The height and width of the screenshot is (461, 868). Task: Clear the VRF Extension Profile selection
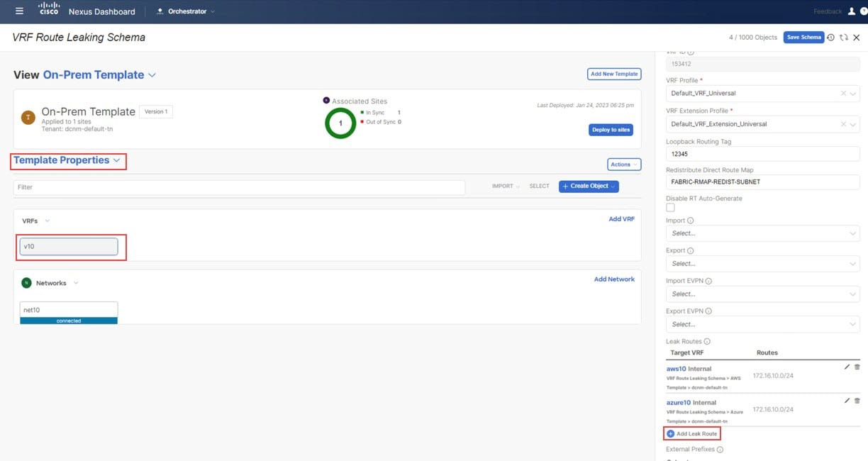point(843,124)
